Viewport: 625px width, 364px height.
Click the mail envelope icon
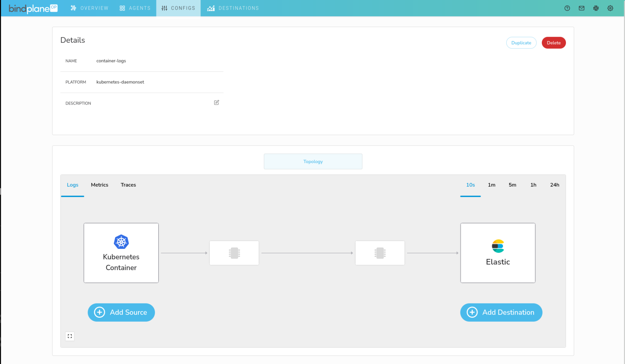pos(582,8)
